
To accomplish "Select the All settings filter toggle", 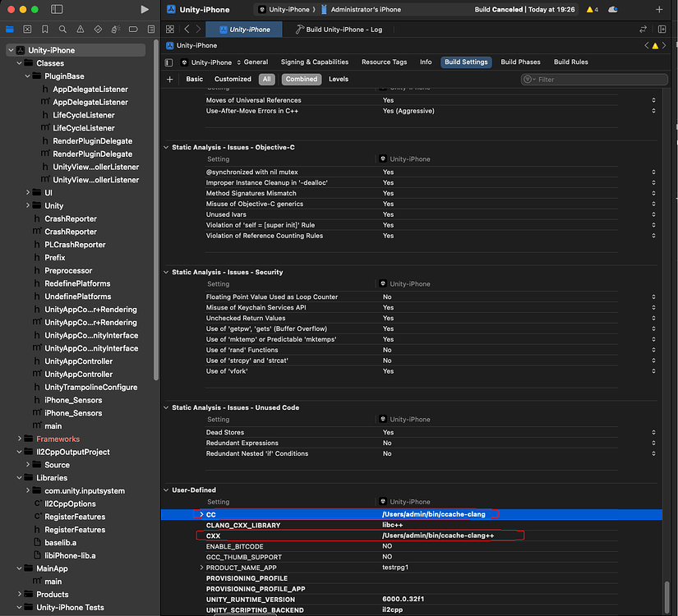I will 266,80.
